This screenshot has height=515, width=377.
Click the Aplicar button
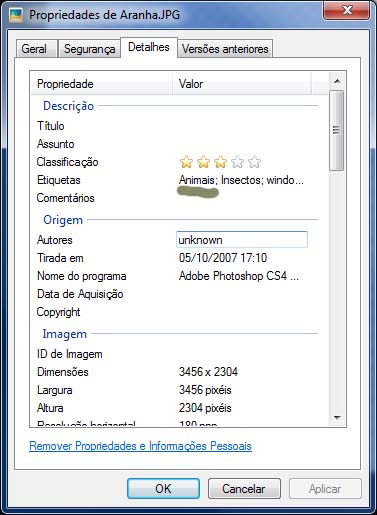(x=325, y=489)
